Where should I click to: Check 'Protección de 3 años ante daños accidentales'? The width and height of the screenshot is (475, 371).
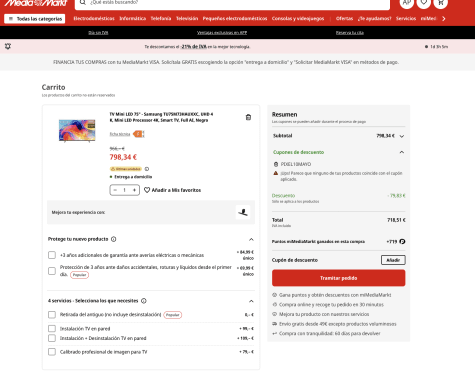click(52, 271)
